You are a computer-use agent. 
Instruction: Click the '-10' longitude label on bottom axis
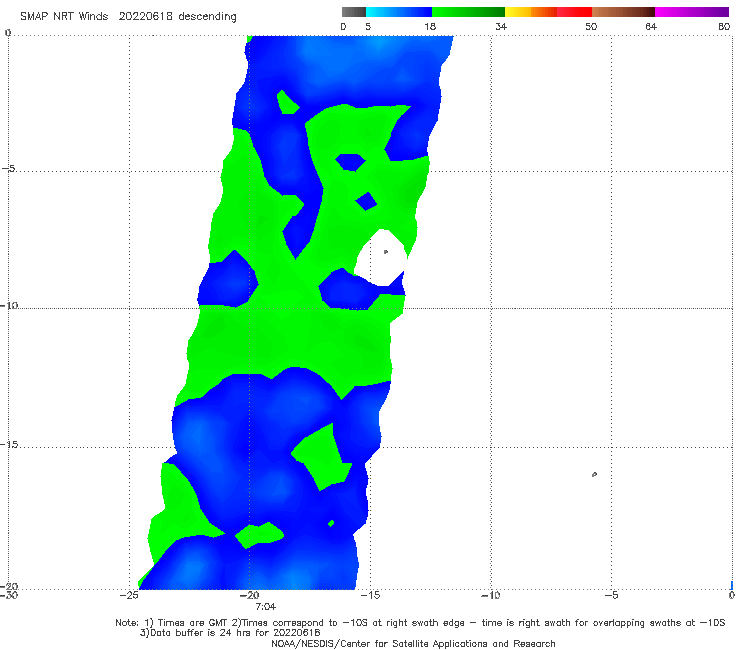490,595
